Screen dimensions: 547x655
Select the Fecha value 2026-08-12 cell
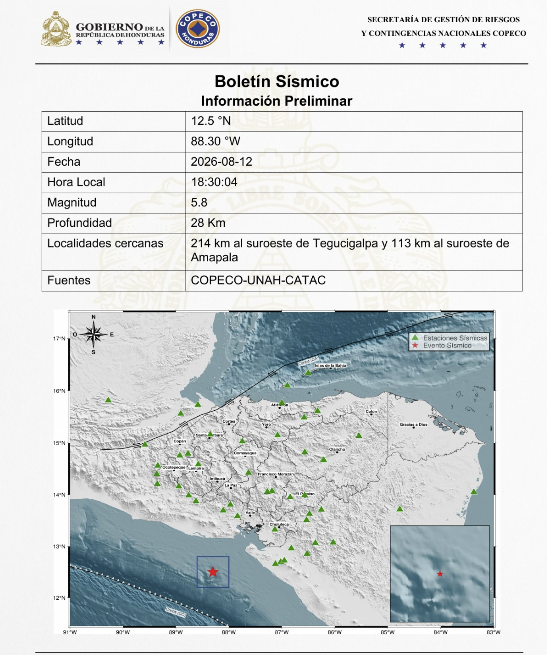[354, 162]
